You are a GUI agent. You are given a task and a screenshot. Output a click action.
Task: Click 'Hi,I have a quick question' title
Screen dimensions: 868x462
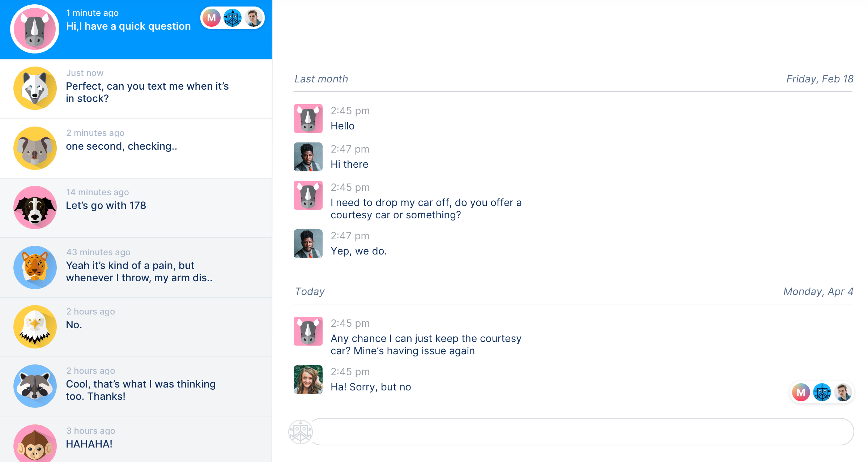pyautogui.click(x=128, y=26)
